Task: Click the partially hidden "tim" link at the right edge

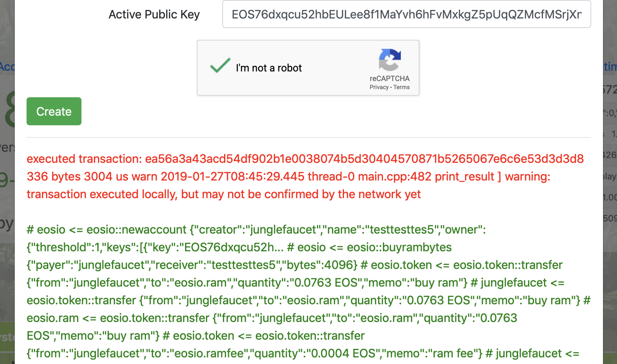Action: coord(610,67)
